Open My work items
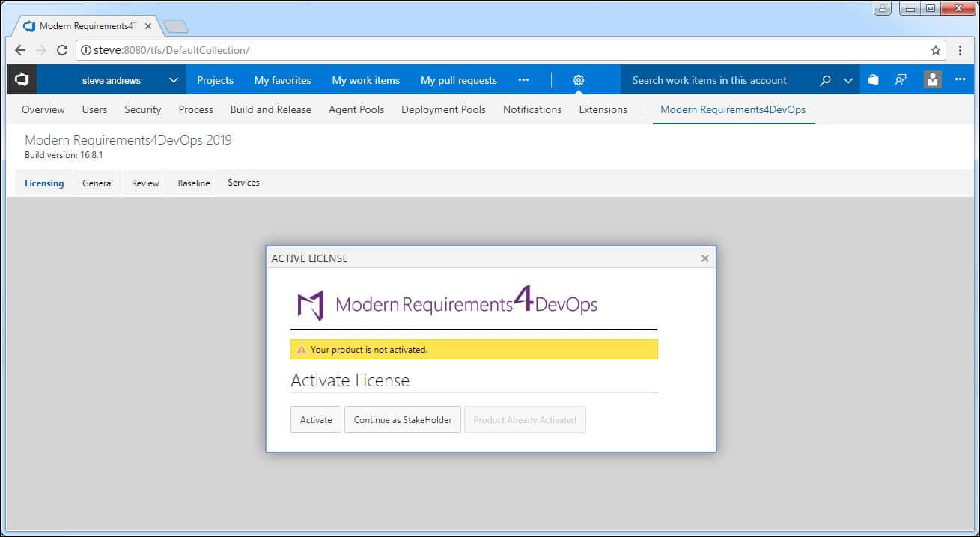The image size is (980, 537). pyautogui.click(x=366, y=80)
